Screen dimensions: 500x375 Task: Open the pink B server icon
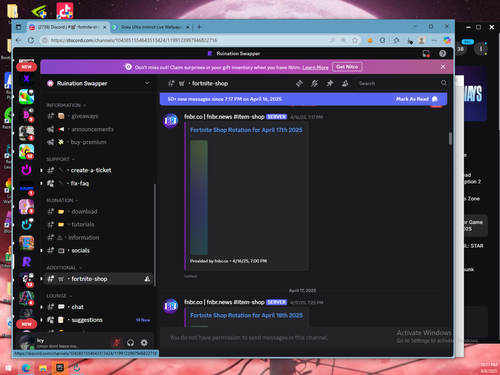click(26, 115)
